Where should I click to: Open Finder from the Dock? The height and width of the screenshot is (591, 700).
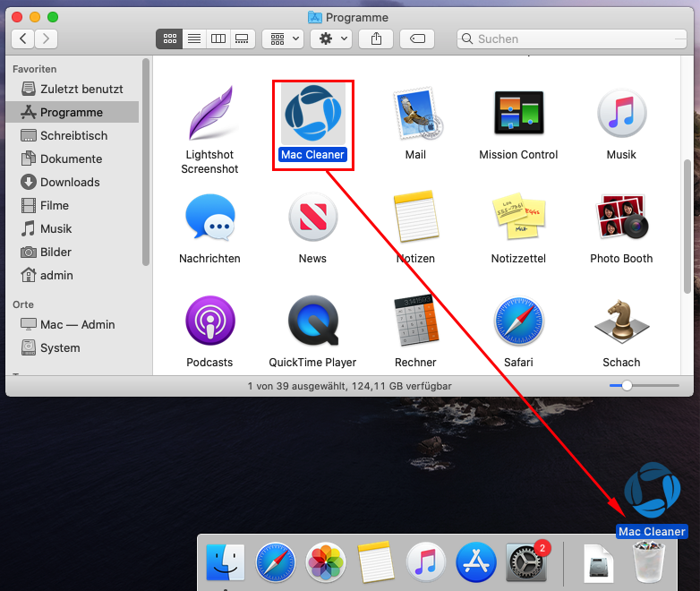click(x=226, y=562)
